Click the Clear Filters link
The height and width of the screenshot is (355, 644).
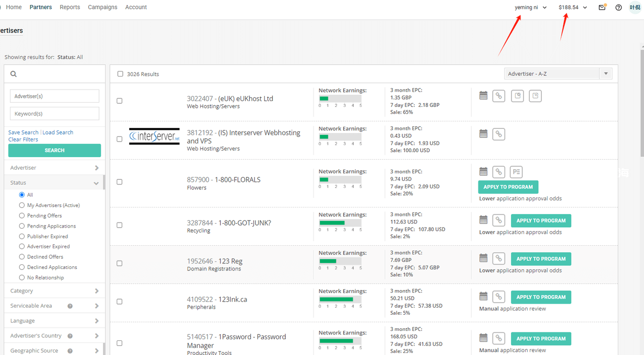pos(23,139)
